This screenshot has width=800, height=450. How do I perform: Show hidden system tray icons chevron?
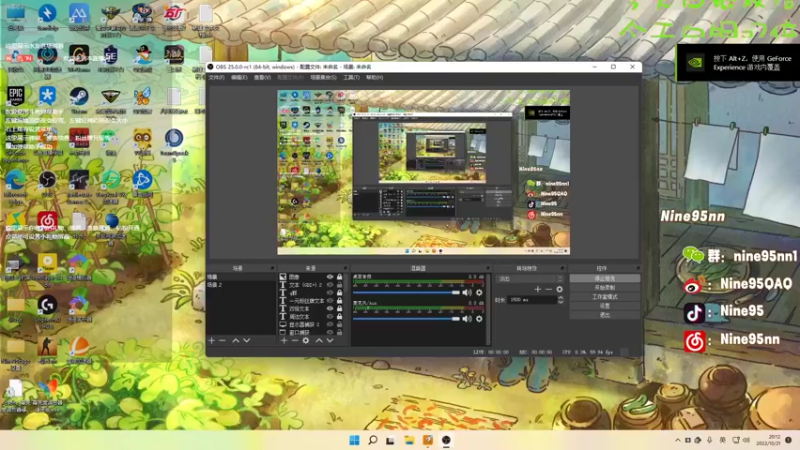tap(678, 440)
